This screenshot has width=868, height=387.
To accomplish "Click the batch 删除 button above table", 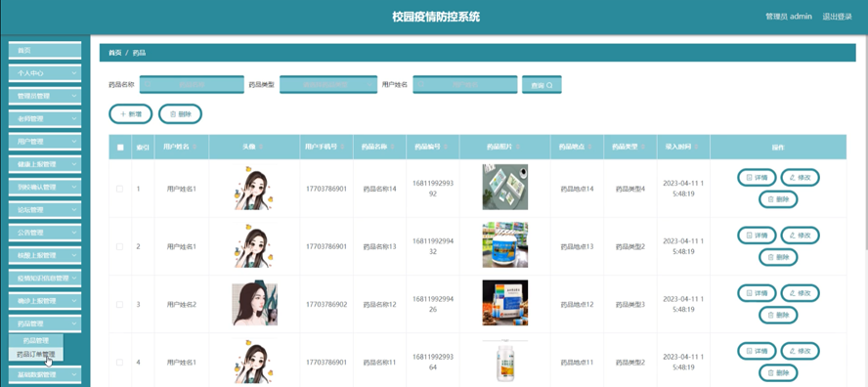I will [x=181, y=113].
